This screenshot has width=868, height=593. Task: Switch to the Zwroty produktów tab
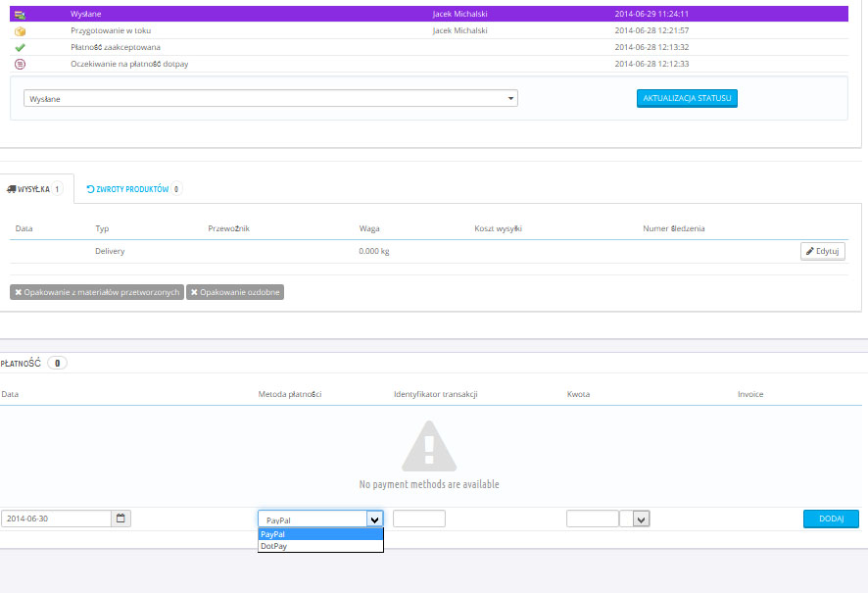coord(133,189)
